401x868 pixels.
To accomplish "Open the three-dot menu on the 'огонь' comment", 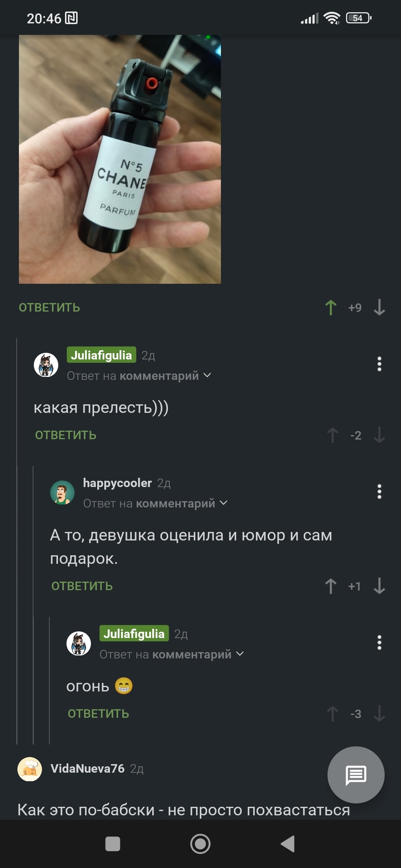I will pos(379,642).
